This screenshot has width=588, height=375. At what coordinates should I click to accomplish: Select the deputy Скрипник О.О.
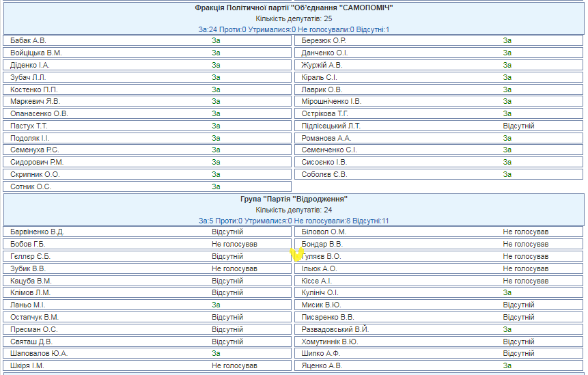[x=35, y=174]
